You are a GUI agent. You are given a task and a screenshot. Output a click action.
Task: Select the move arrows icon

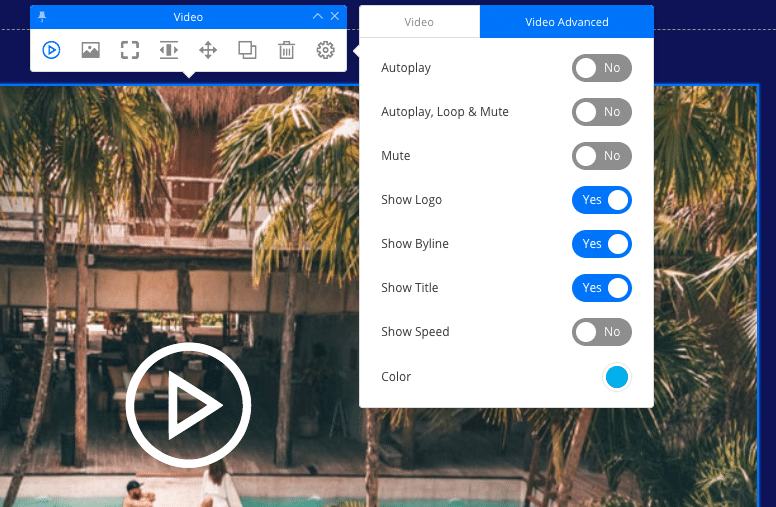tap(208, 50)
